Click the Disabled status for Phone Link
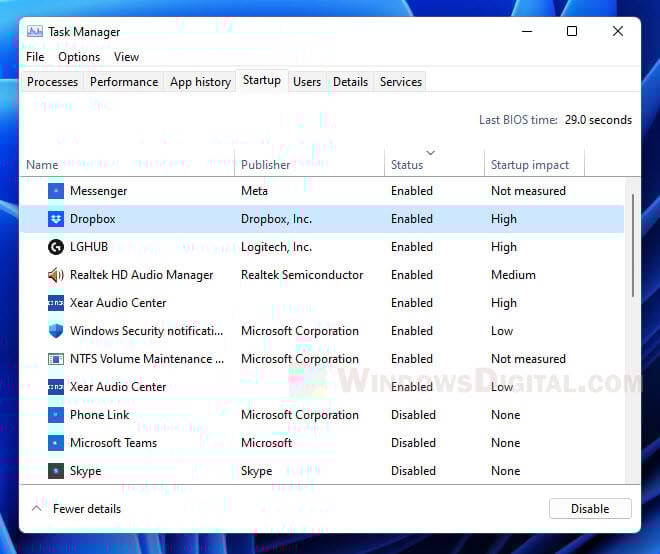The width and height of the screenshot is (660, 554). tap(413, 415)
